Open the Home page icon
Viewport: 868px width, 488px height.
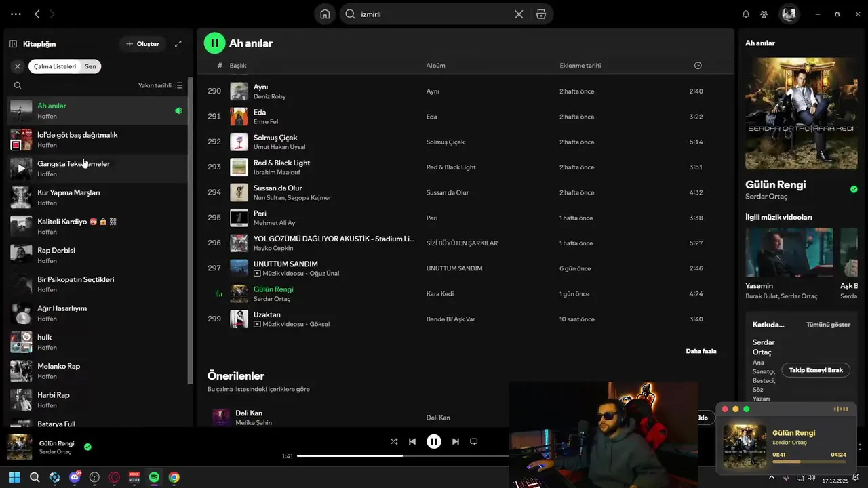click(x=325, y=14)
